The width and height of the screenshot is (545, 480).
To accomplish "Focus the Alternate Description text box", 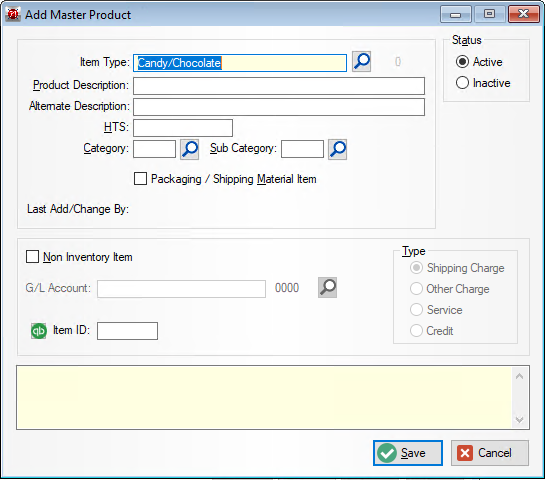I will point(279,107).
